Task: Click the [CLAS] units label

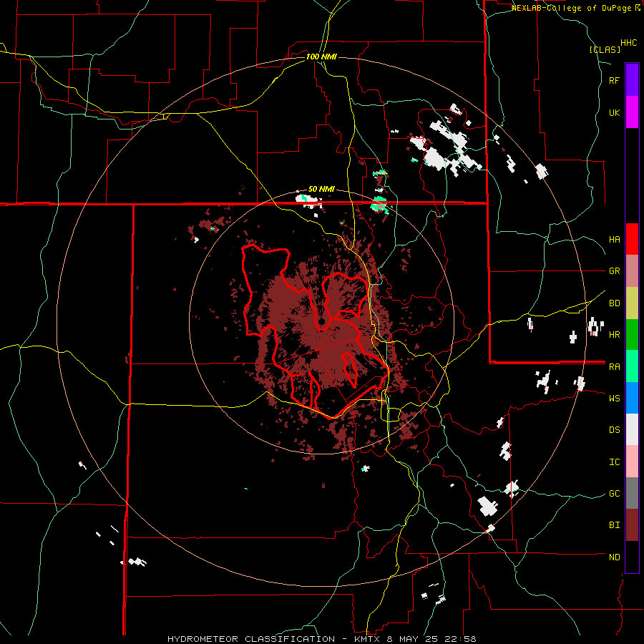Action: coord(605,49)
